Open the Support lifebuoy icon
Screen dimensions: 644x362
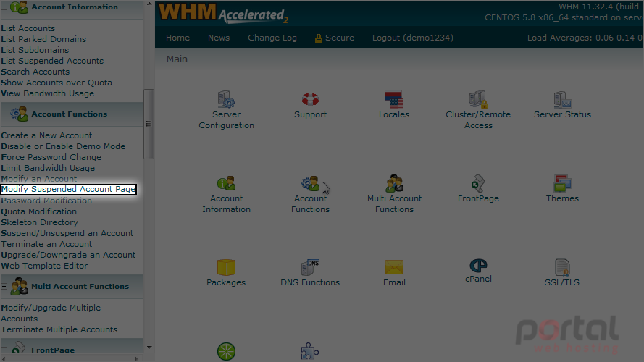point(310,99)
